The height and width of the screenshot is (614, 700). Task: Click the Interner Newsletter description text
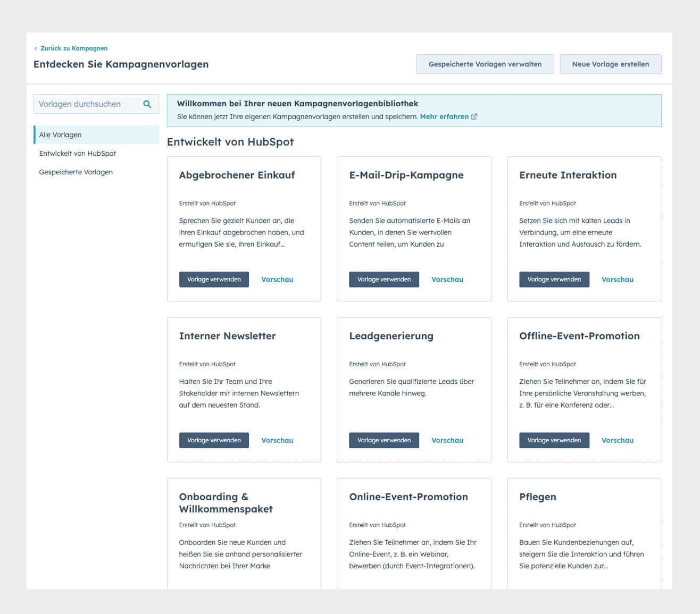pos(239,393)
